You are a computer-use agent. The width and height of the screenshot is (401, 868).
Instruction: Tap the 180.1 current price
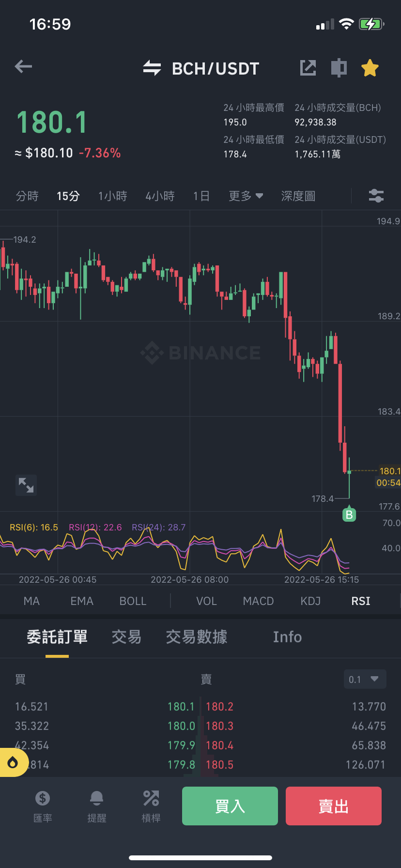(52, 122)
